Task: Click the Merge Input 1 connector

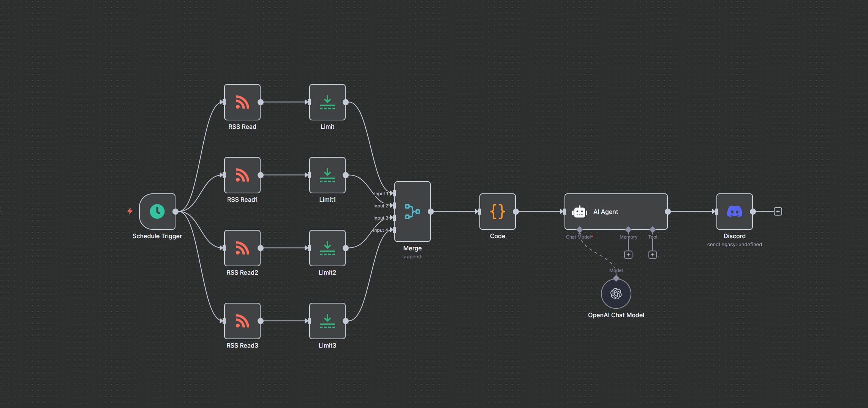Action: (394, 193)
